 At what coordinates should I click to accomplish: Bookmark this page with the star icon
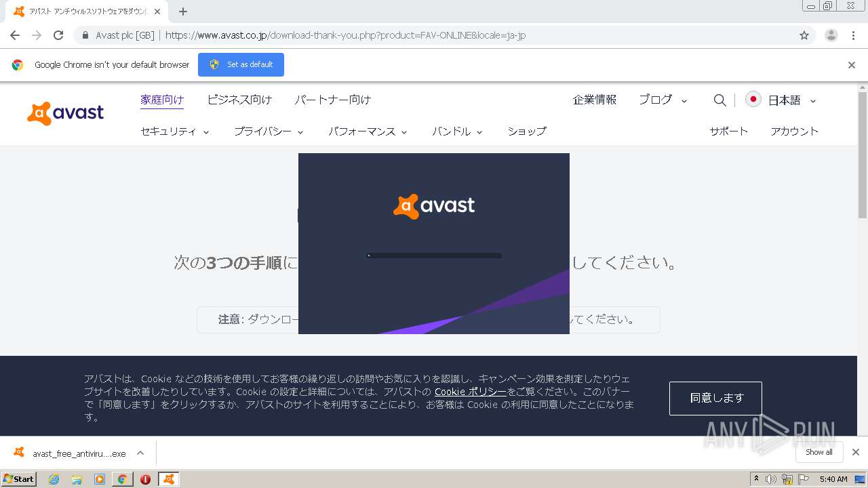[x=804, y=35]
